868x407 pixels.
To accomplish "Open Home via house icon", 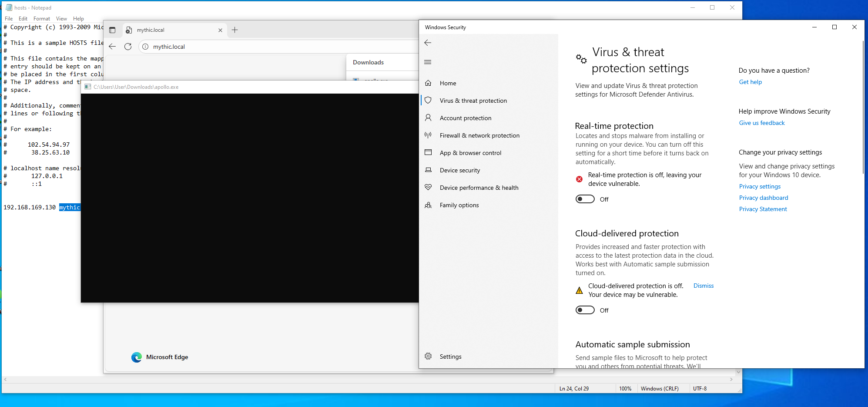I will tap(428, 83).
